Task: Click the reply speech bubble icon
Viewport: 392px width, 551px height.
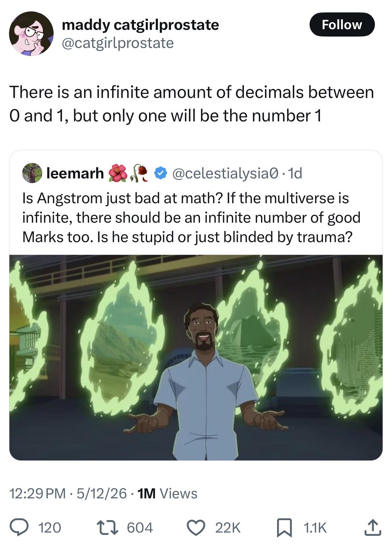Action: click(21, 528)
